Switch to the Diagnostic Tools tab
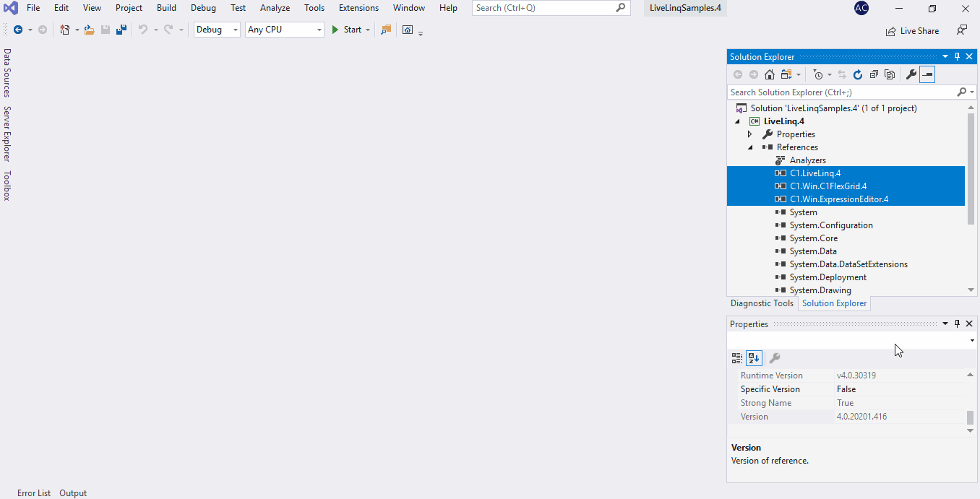 pos(762,303)
